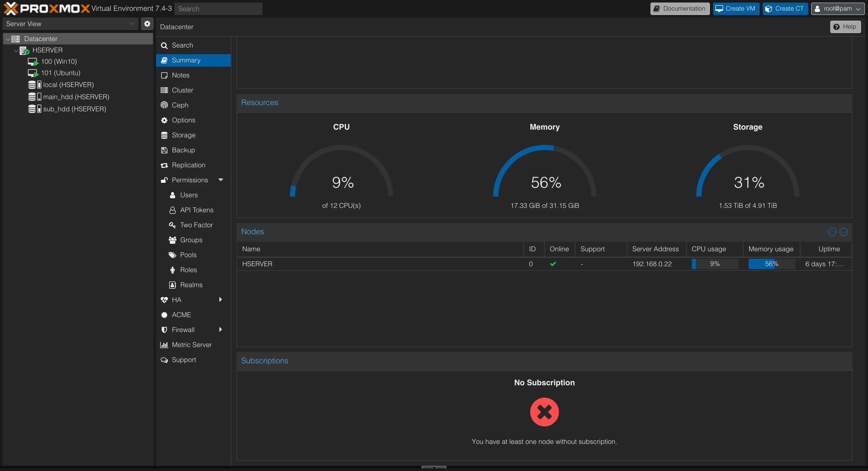Open the Replication section
The width and height of the screenshot is (868, 471).
pos(188,165)
